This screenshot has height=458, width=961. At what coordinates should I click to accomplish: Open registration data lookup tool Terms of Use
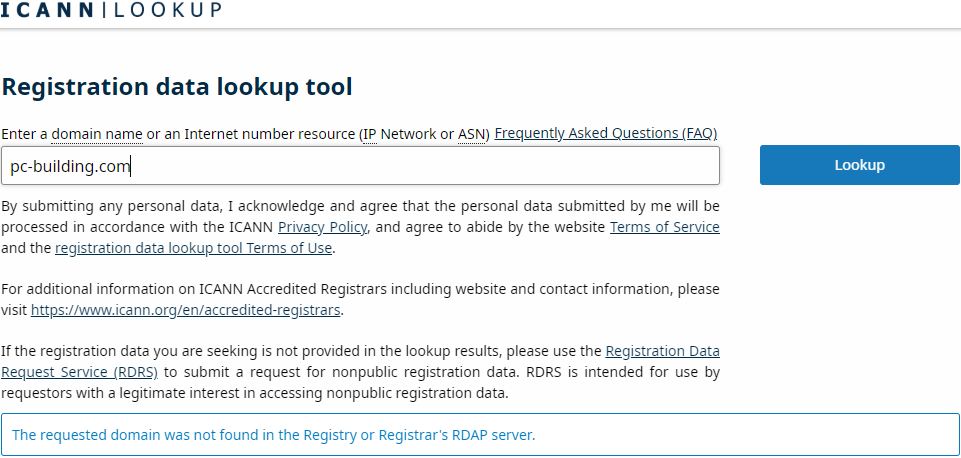click(194, 248)
